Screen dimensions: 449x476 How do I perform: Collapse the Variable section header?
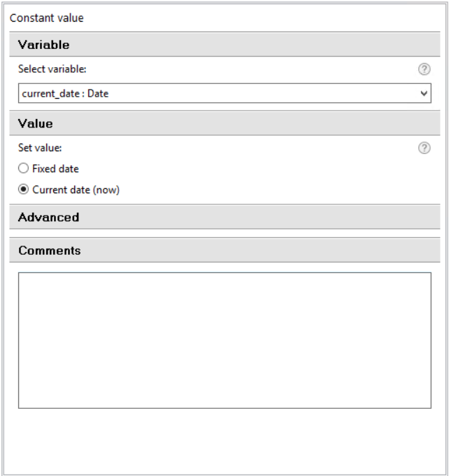(224, 45)
